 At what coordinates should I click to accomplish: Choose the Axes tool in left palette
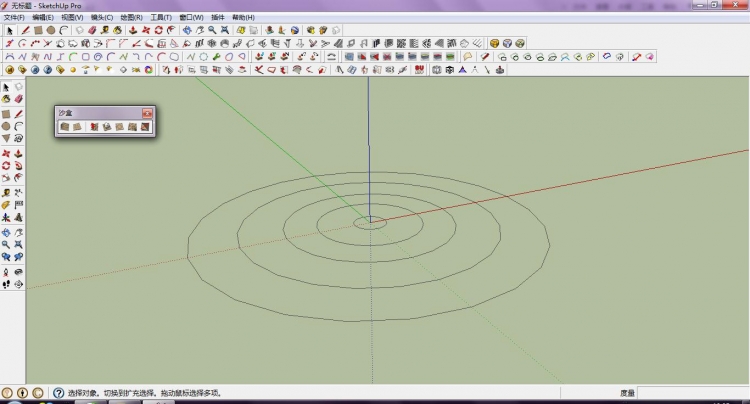point(6,217)
